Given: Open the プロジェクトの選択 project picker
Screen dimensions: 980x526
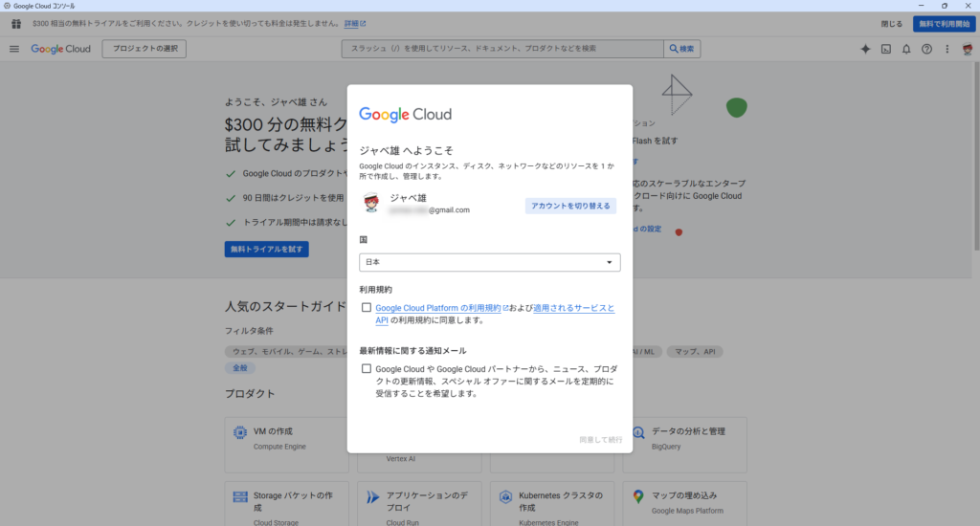Looking at the screenshot, I should (144, 49).
